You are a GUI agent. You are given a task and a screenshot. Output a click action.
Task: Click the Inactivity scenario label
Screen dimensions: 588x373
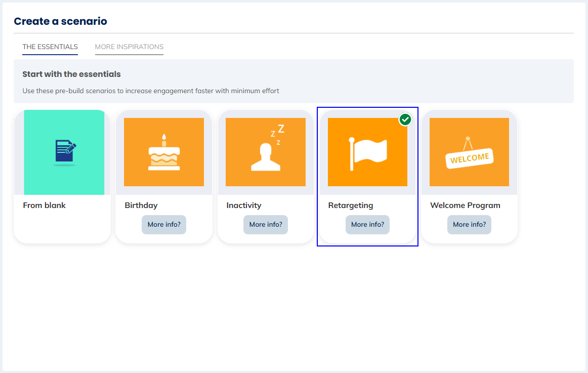(x=244, y=205)
